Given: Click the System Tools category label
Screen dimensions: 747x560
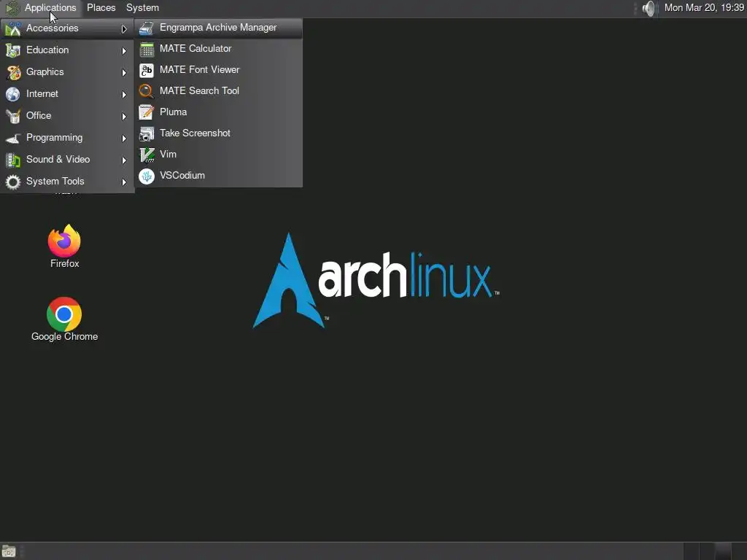Looking at the screenshot, I should pos(55,182).
